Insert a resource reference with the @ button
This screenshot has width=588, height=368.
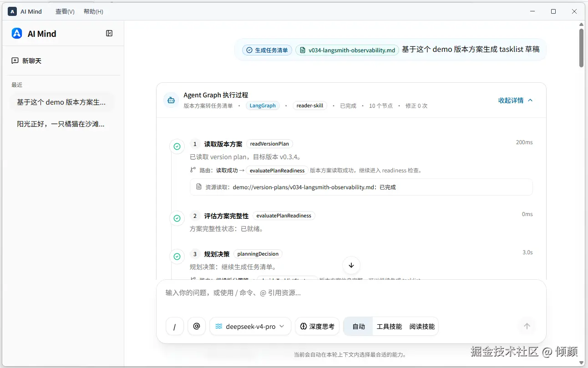(x=197, y=326)
